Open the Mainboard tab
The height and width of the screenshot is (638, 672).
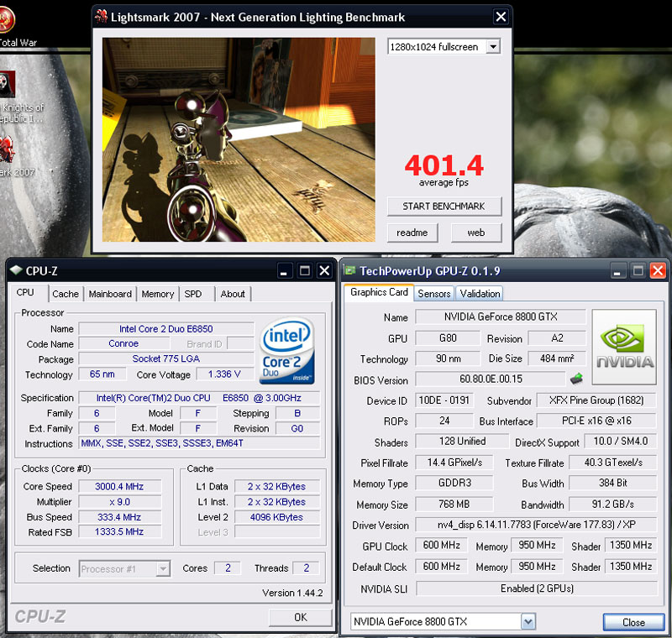(110, 294)
